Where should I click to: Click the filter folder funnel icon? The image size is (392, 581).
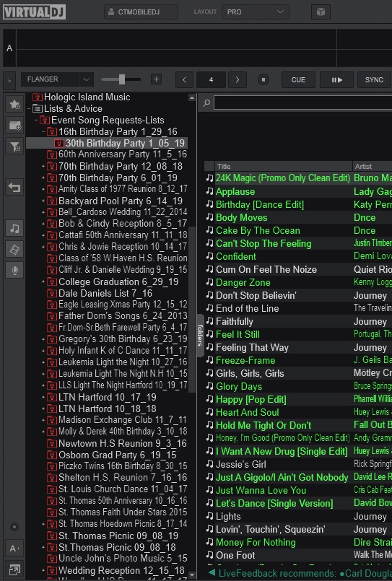pyautogui.click(x=15, y=147)
